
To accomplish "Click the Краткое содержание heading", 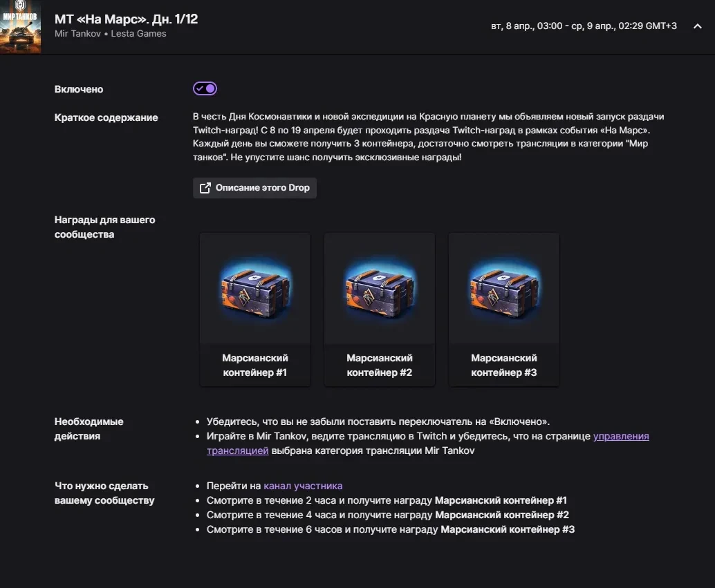I will pos(106,117).
